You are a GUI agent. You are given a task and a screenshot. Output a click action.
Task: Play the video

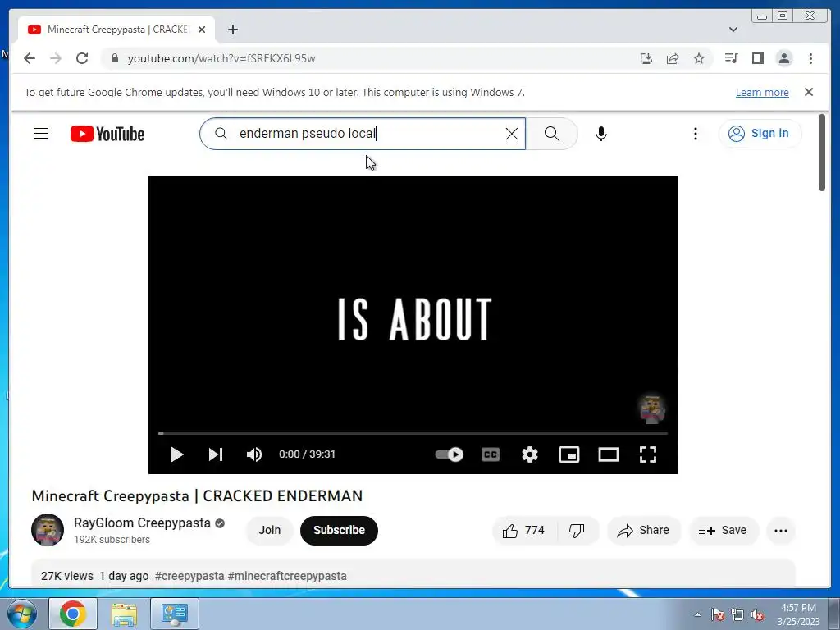click(177, 454)
